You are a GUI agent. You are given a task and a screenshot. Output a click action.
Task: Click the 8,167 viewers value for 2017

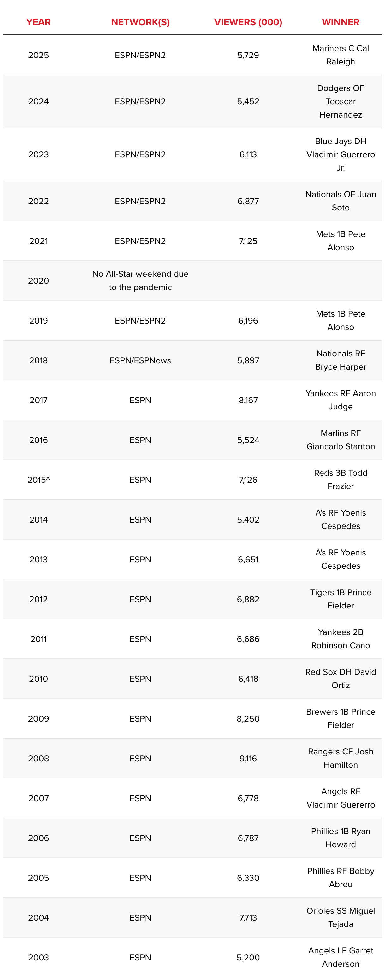point(248,400)
